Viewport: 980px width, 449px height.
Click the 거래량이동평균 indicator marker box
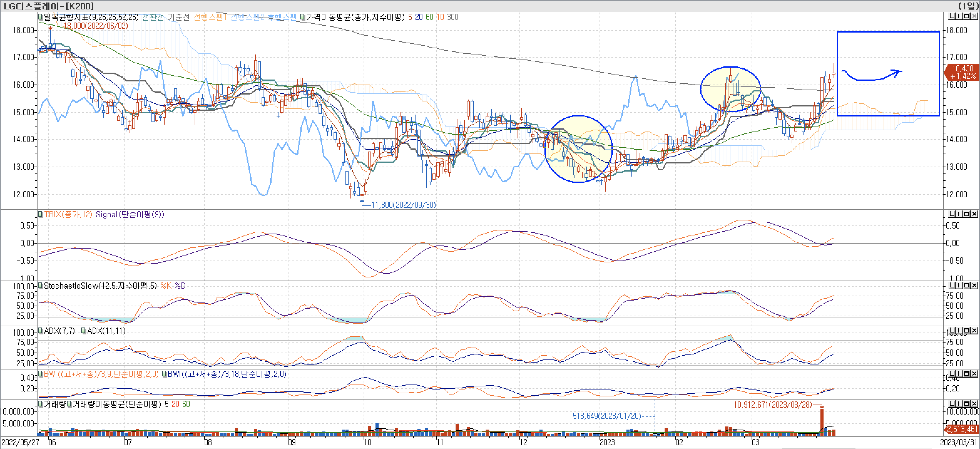(x=69, y=404)
